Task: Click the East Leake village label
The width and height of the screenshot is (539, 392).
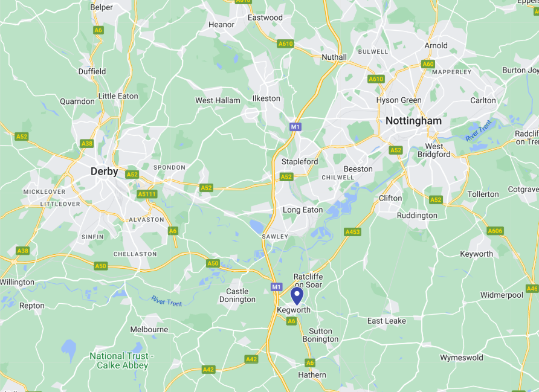Action: (387, 321)
